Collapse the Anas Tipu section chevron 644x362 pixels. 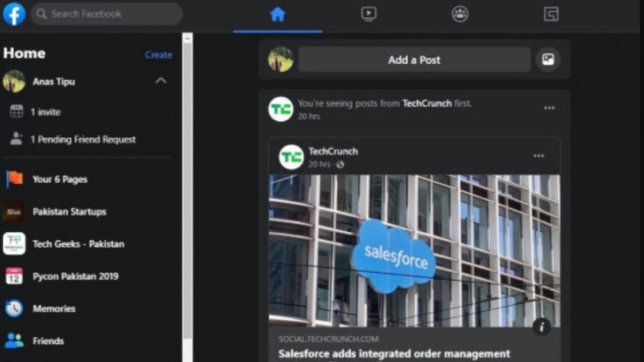[161, 81]
